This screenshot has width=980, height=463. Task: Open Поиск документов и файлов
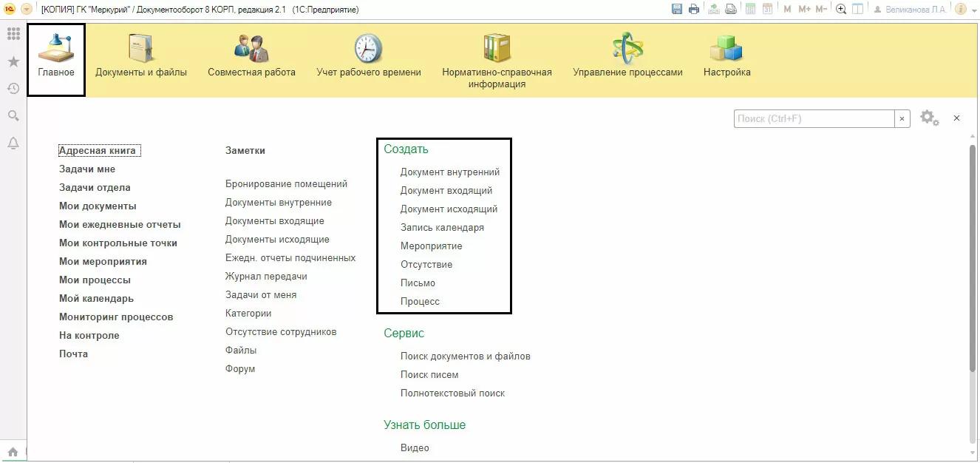(466, 356)
